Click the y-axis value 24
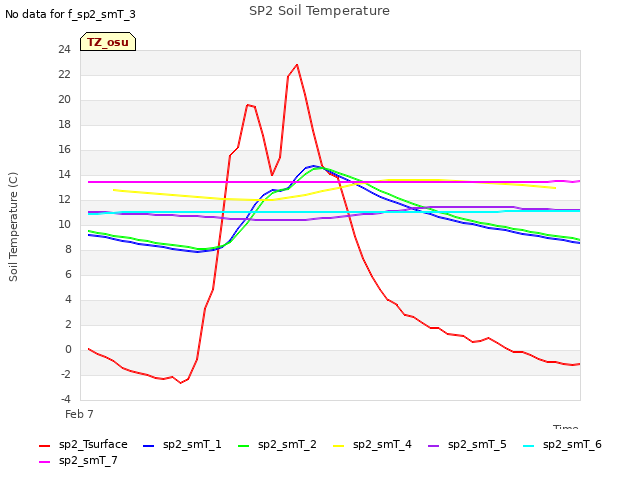Screen dimensions: 640x480 pos(64,50)
